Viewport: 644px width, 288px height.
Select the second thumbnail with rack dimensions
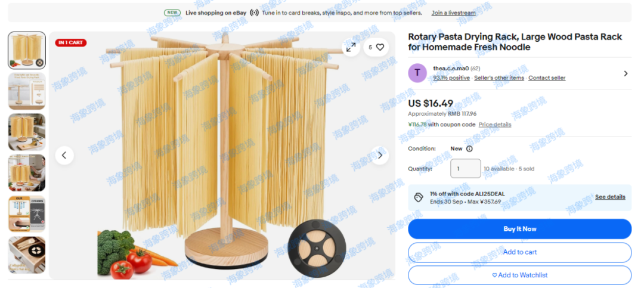click(x=27, y=91)
